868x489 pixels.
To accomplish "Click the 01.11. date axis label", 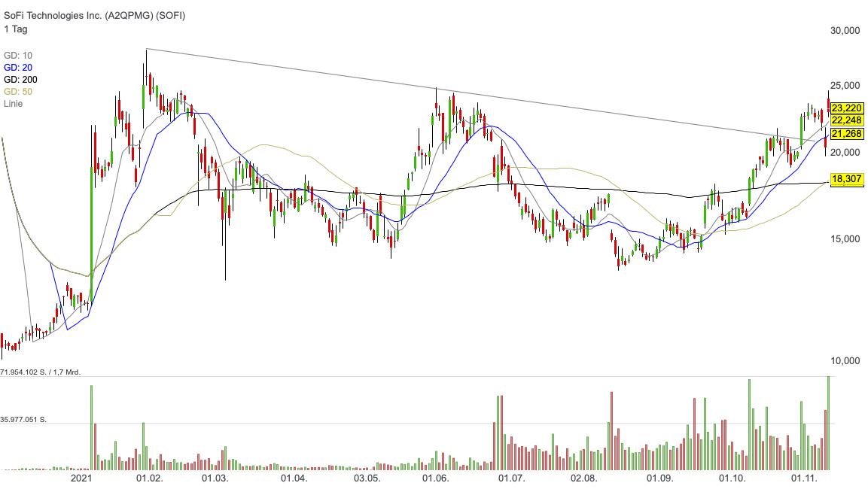I will [804, 478].
